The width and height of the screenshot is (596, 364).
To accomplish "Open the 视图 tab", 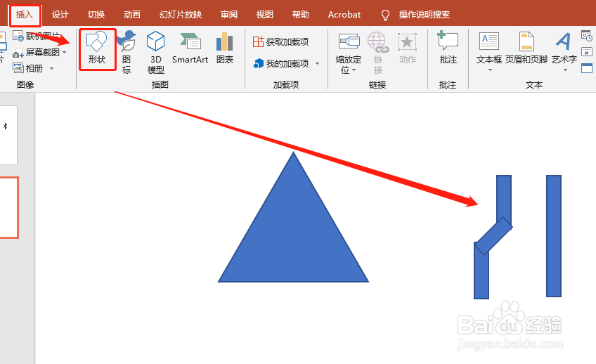I will 264,15.
